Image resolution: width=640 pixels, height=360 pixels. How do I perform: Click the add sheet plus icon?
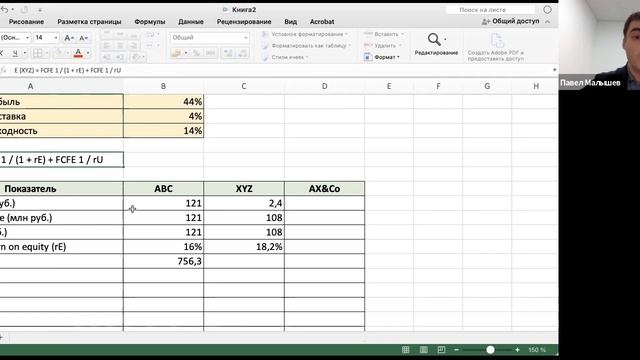[2, 337]
